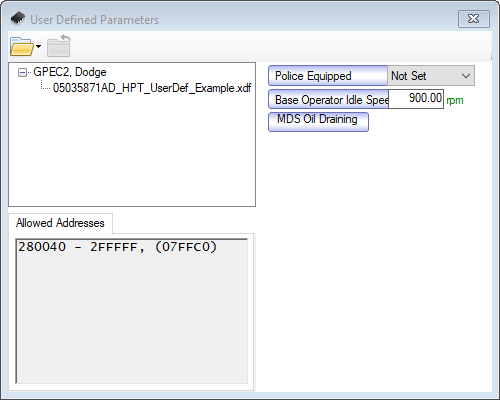Click the chip icon in the title bar
500x400 pixels.
[18, 18]
